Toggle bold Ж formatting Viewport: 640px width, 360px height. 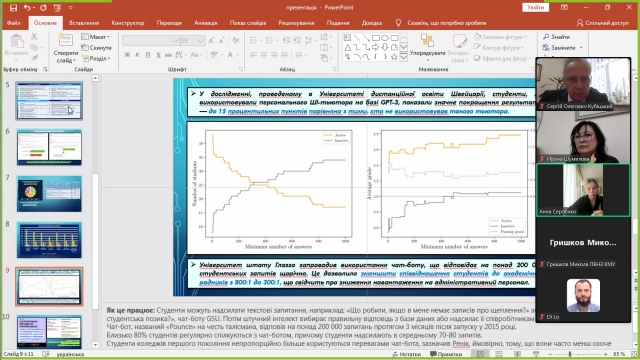click(127, 54)
